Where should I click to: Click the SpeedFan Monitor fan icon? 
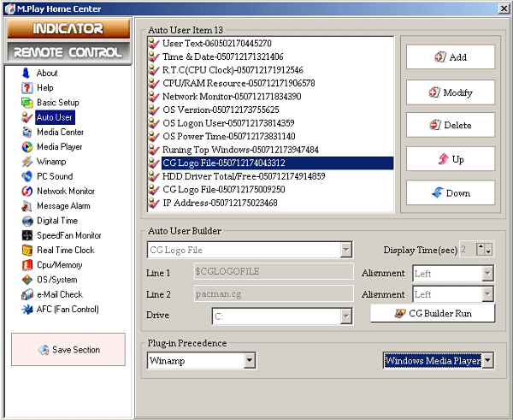tap(27, 235)
